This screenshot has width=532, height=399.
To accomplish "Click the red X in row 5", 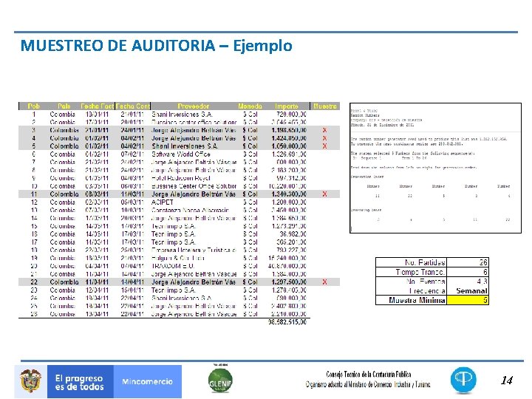I will [324, 146].
